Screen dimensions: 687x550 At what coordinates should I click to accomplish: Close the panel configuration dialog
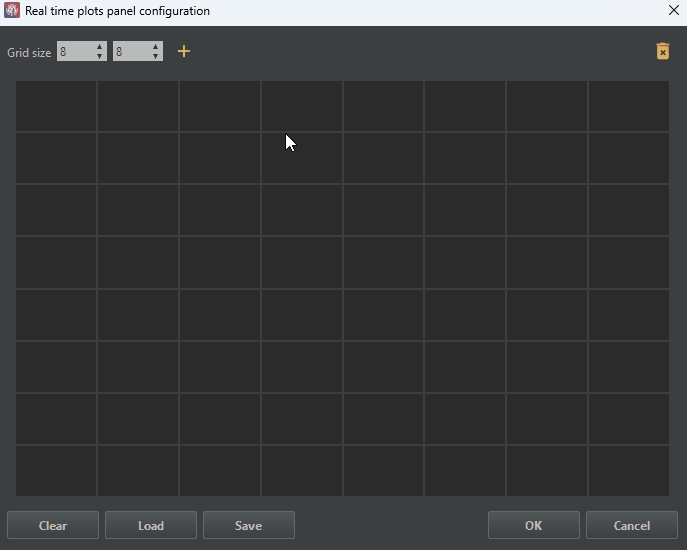[673, 11]
